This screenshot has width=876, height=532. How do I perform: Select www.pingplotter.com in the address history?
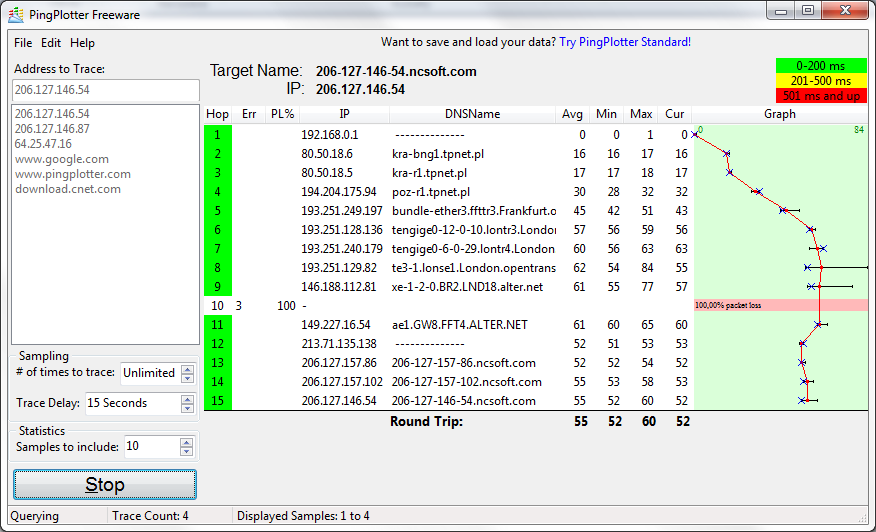click(x=73, y=174)
